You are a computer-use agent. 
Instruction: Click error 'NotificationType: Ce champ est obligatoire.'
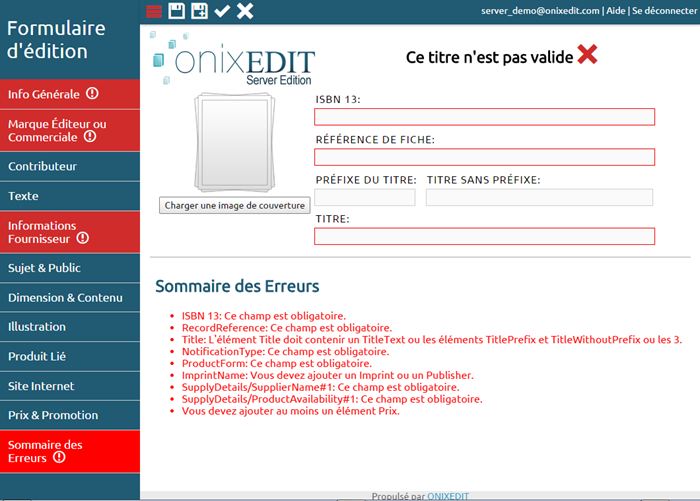coord(285,351)
